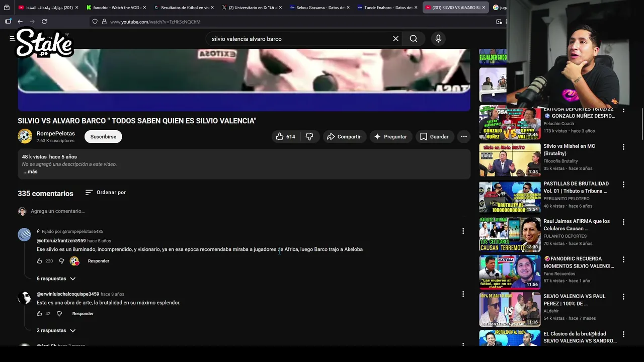This screenshot has width=644, height=362.
Task: Like the video showing 614 likes
Action: click(285, 137)
